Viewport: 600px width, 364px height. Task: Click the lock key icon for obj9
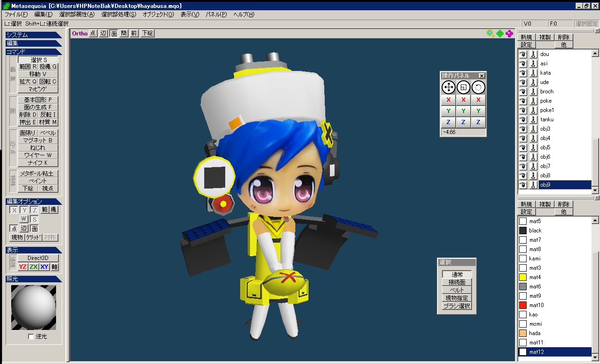pos(533,185)
